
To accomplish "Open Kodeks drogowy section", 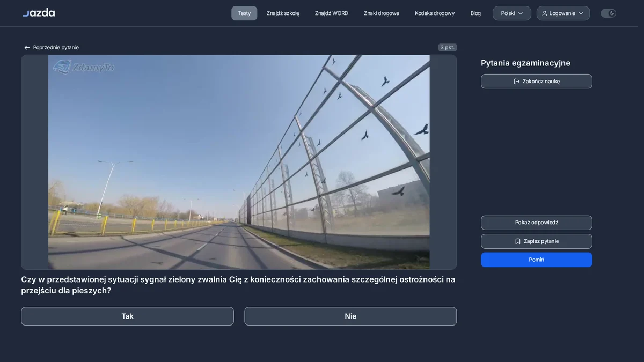I will pyautogui.click(x=435, y=13).
